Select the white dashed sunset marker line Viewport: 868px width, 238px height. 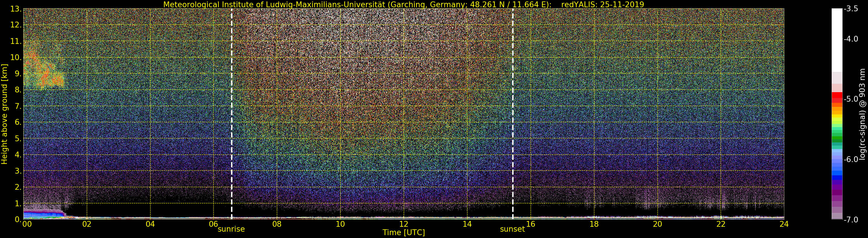[512, 114]
